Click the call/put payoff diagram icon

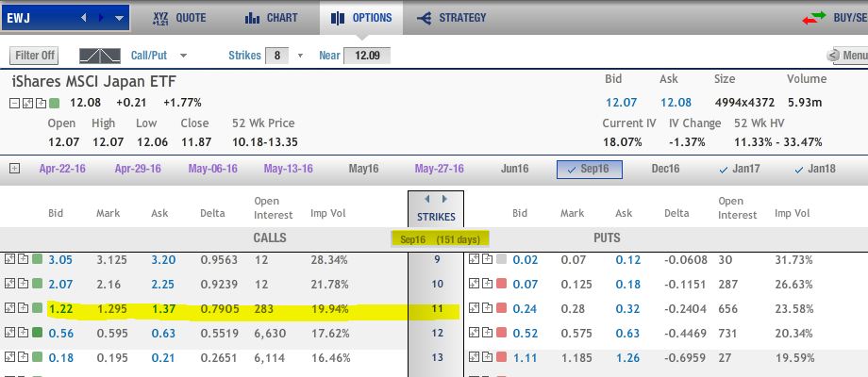(x=100, y=56)
